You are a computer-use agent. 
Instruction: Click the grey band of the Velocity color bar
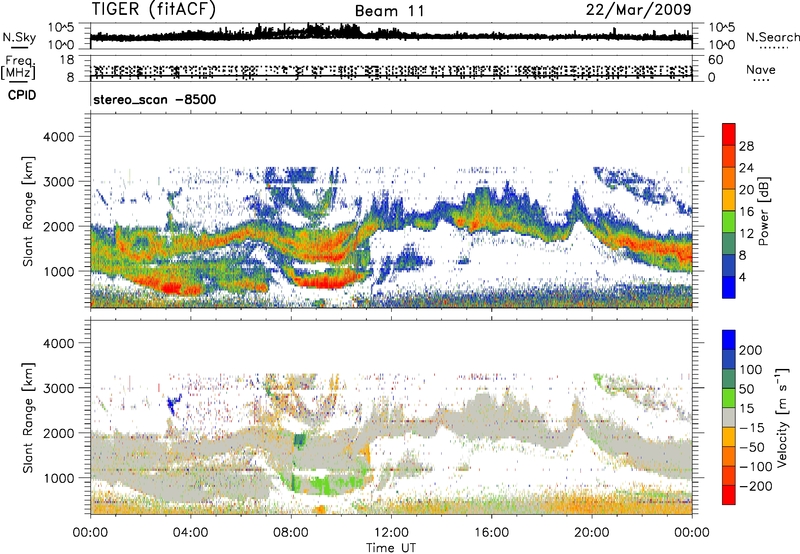point(729,418)
